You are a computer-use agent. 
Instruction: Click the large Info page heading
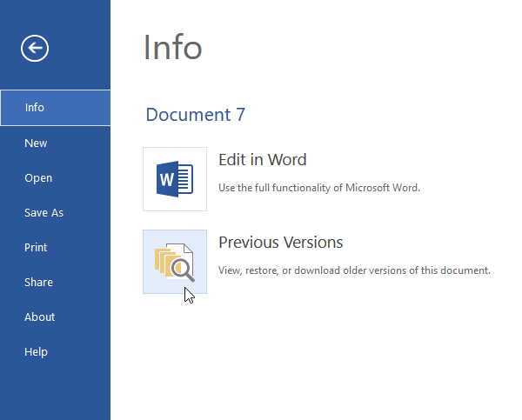click(x=173, y=47)
